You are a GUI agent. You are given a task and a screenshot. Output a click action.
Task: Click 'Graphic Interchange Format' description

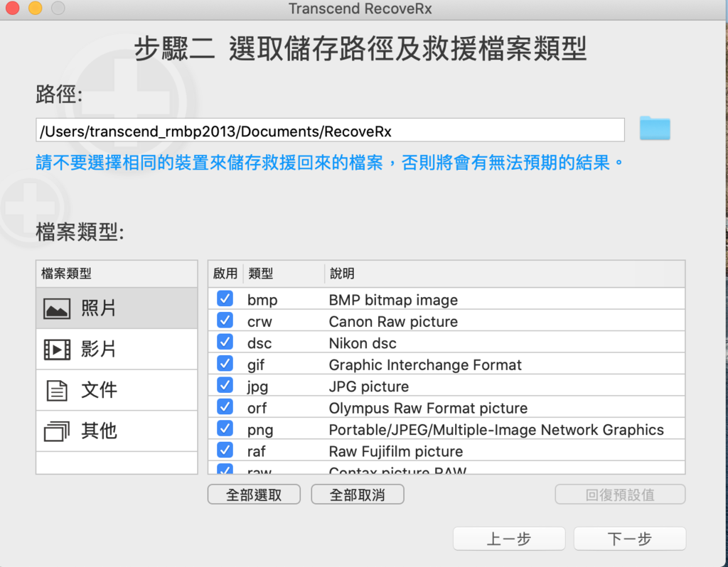425,365
